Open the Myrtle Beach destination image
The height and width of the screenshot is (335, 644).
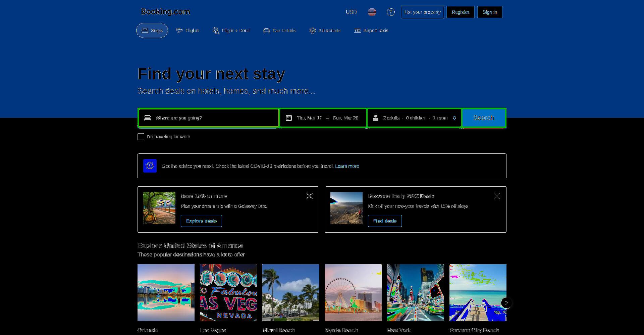[x=353, y=293]
